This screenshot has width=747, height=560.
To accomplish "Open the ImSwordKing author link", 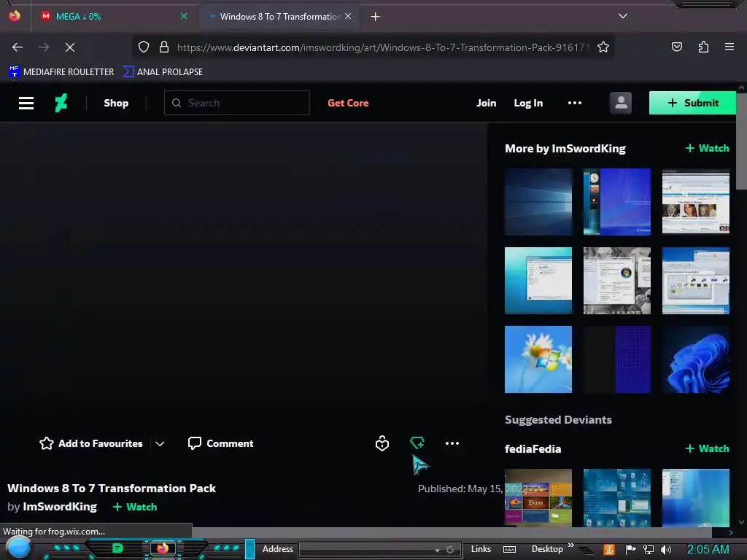I will pyautogui.click(x=60, y=506).
